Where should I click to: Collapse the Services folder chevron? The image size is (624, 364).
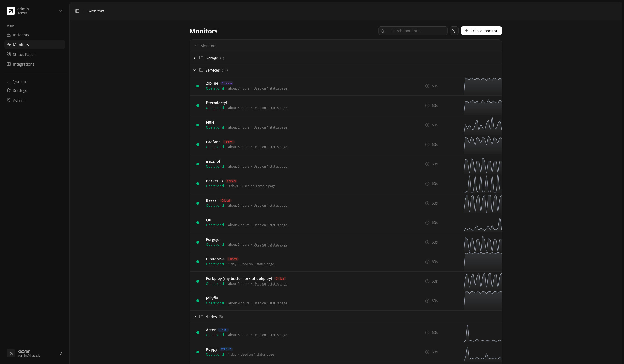[195, 70]
